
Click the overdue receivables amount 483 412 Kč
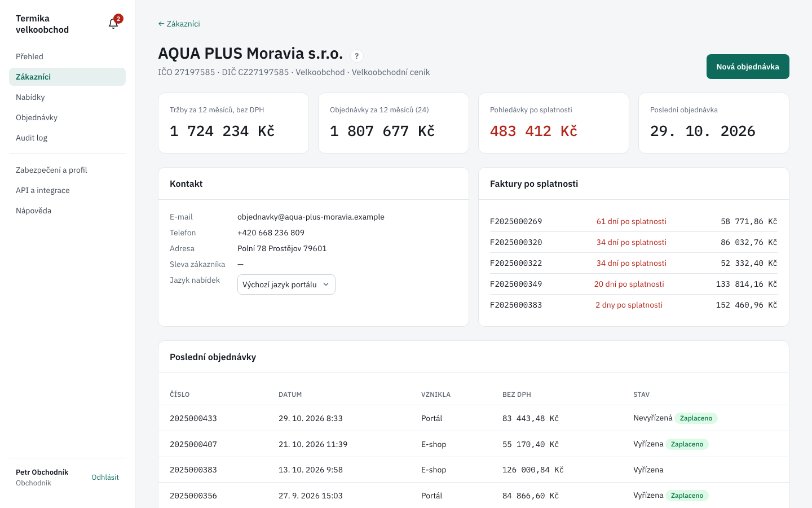click(x=533, y=131)
